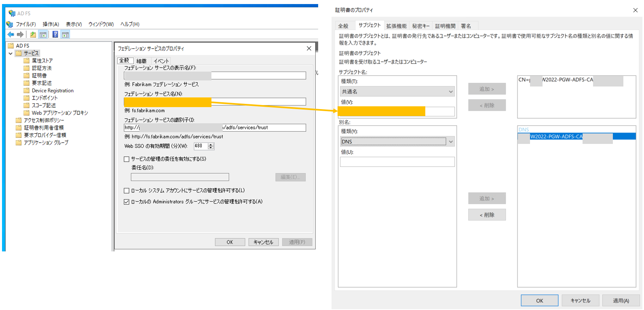The image size is (644, 310).
Task: Switch to 全般 tab in certificate properties
Action: coord(343,26)
